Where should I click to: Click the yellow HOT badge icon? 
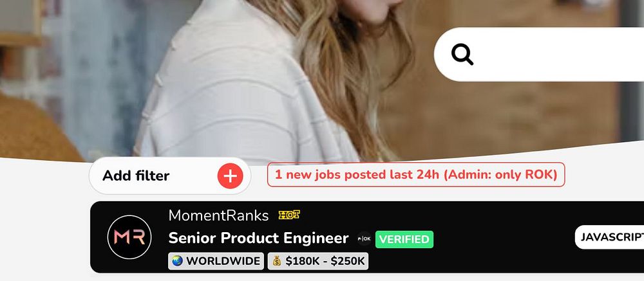[289, 215]
